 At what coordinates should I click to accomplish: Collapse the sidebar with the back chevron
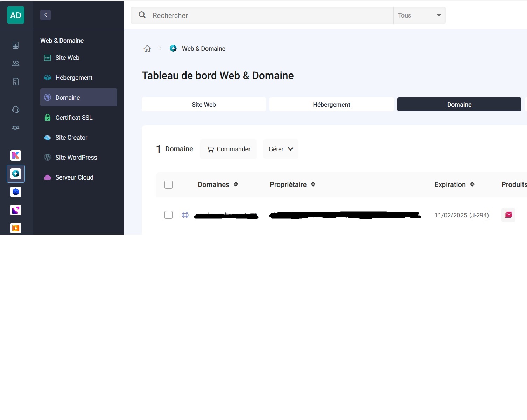(45, 15)
